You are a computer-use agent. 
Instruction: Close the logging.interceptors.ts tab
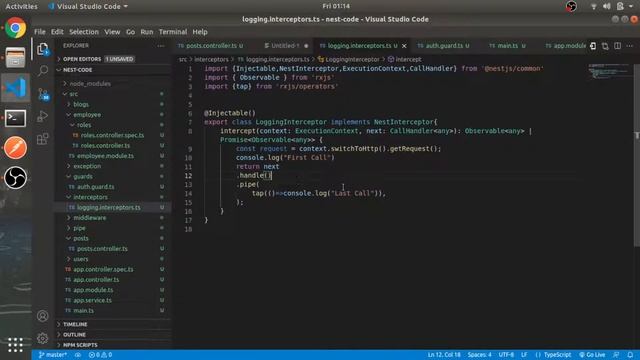point(404,46)
